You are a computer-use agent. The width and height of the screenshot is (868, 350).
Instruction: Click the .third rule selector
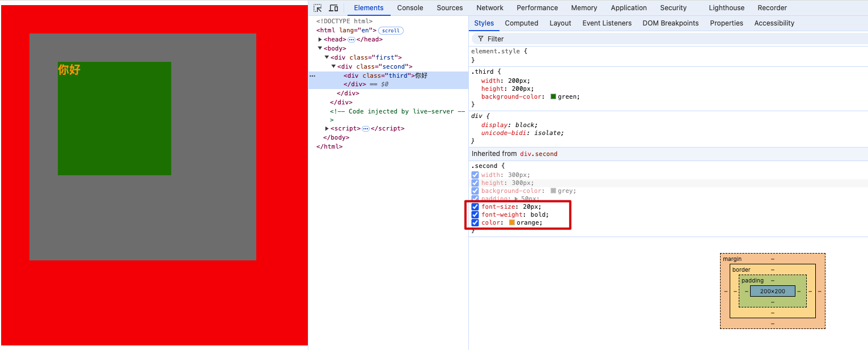tap(482, 72)
